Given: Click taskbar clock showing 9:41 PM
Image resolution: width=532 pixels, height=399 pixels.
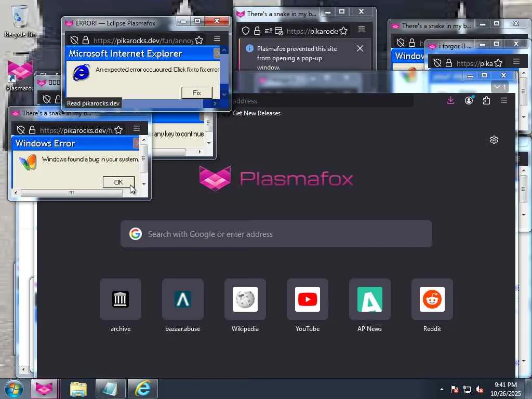Looking at the screenshot, I should tap(506, 389).
